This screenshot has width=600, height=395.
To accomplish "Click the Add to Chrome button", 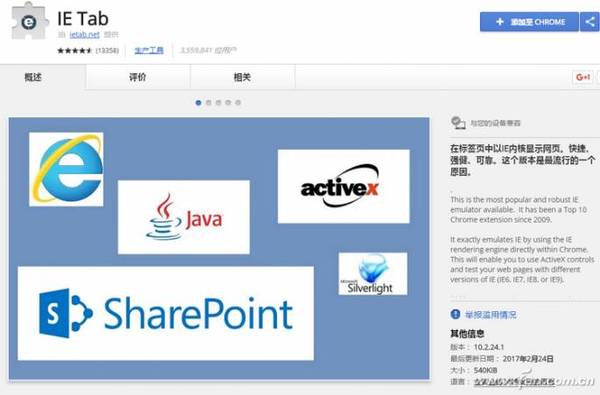I will pyautogui.click(x=529, y=22).
